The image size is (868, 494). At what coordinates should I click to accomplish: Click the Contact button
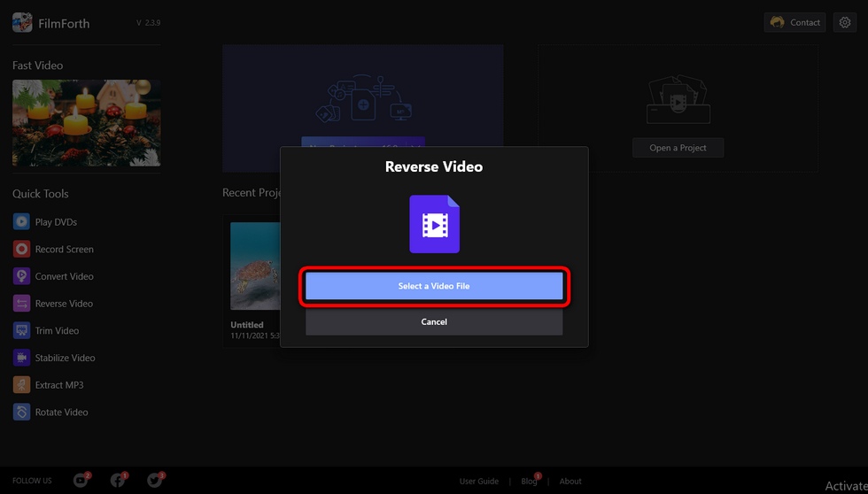pyautogui.click(x=795, y=23)
